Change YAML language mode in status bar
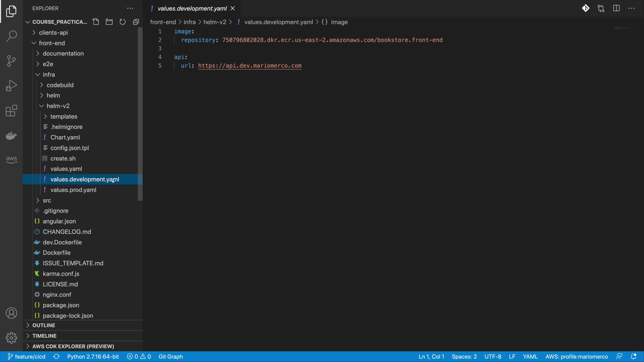 click(x=530, y=357)
